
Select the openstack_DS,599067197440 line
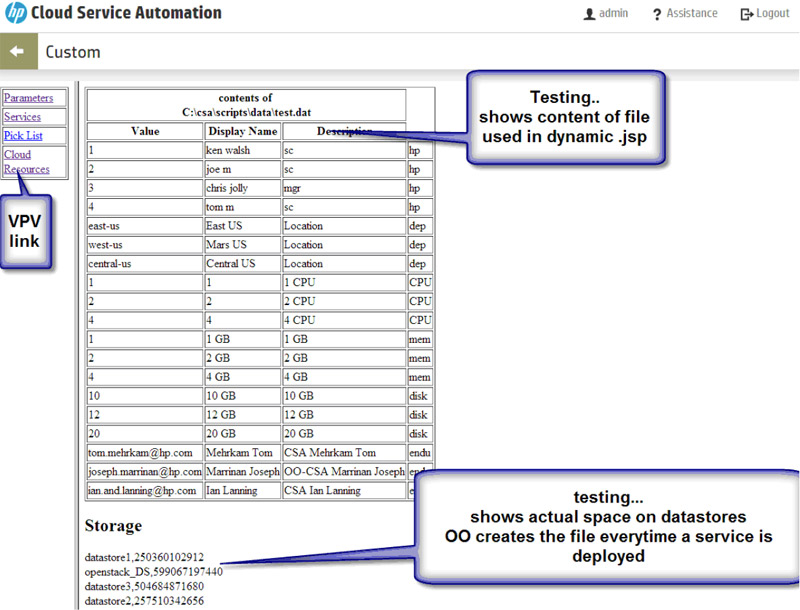[154, 572]
